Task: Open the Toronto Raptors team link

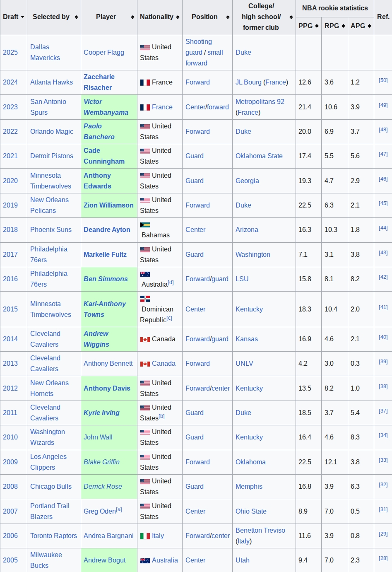Action: [x=53, y=536]
